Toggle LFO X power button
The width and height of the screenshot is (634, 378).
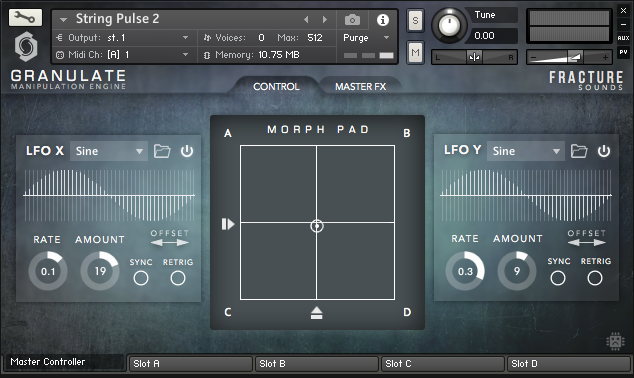(187, 151)
